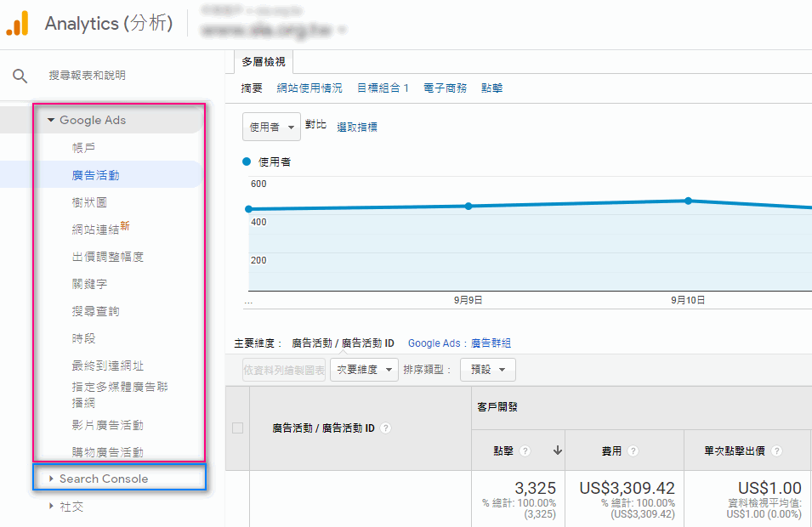812x527 pixels.
Task: Open 出價調整幅度 report in sidebar
Action: (x=108, y=257)
